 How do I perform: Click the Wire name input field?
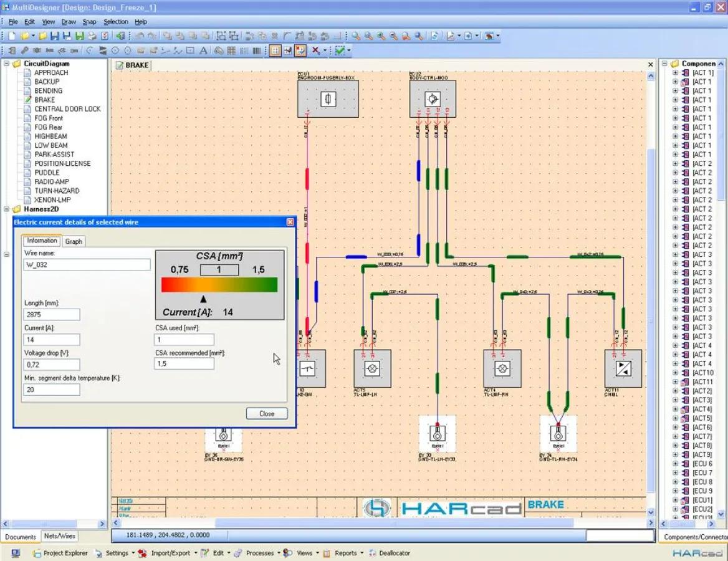pos(87,264)
